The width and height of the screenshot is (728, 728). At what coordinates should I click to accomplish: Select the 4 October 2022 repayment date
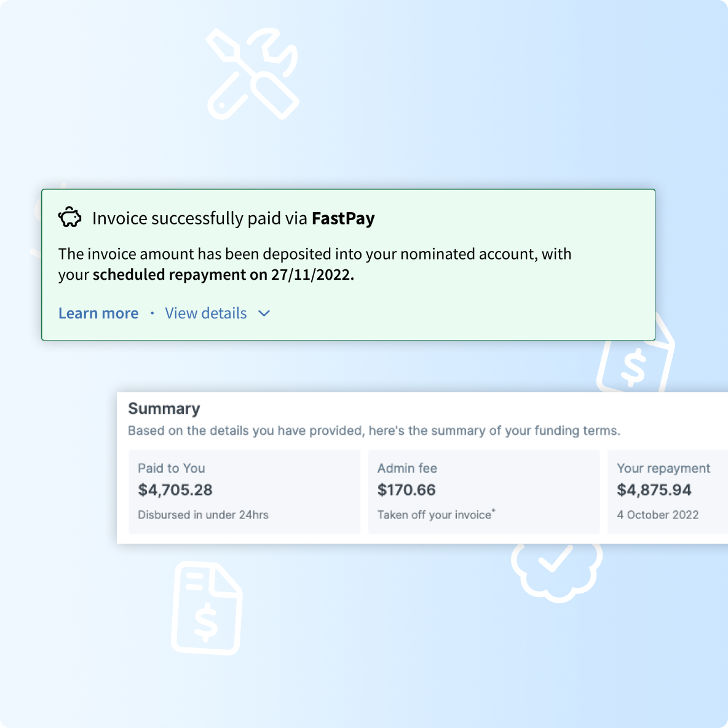[x=659, y=515]
